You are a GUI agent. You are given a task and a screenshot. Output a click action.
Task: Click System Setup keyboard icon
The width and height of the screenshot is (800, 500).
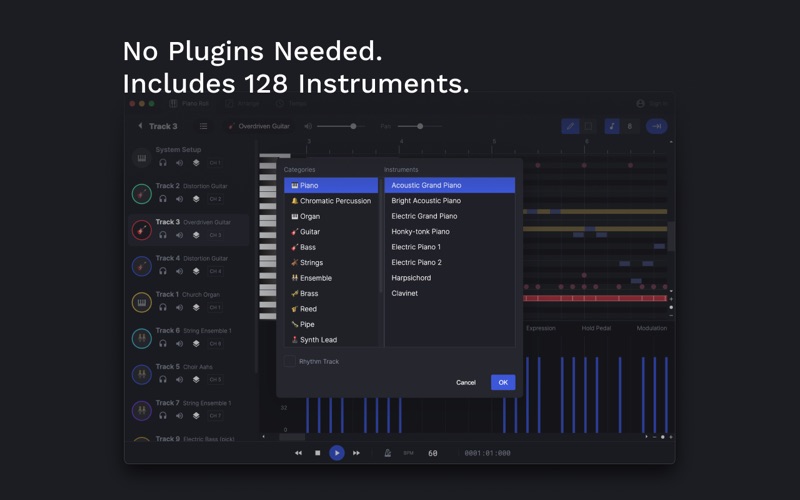142,158
